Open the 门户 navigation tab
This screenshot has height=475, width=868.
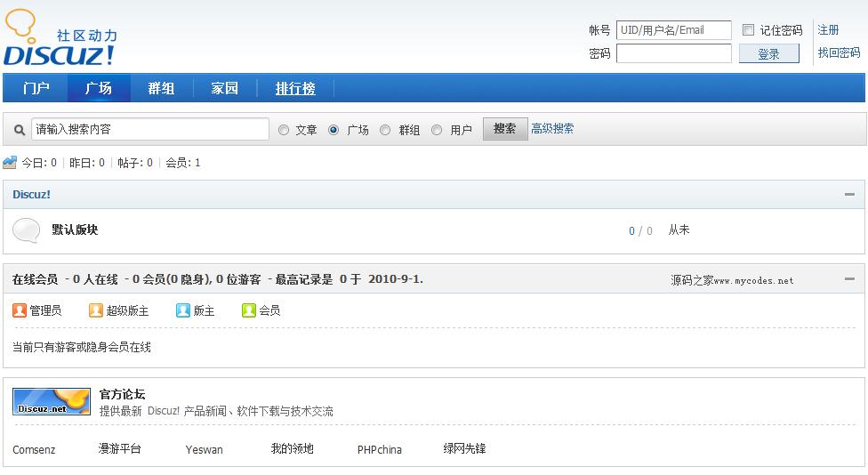coord(36,88)
